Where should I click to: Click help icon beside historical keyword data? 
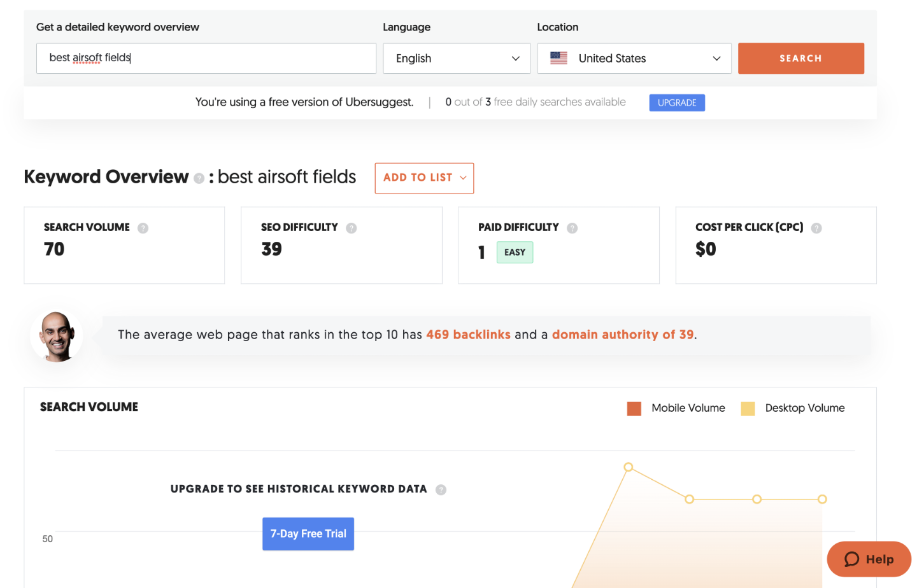441,489
